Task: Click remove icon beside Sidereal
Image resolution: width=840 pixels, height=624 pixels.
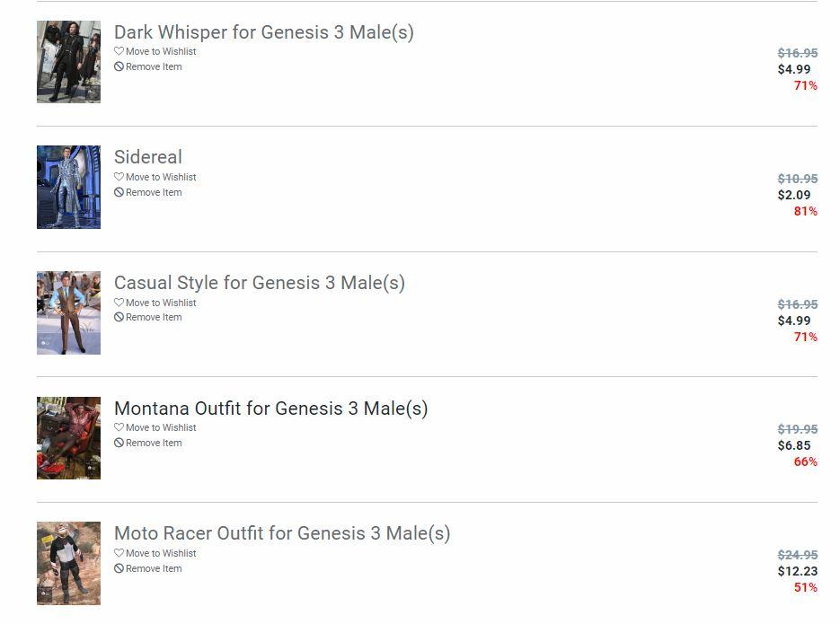Action: point(119,192)
